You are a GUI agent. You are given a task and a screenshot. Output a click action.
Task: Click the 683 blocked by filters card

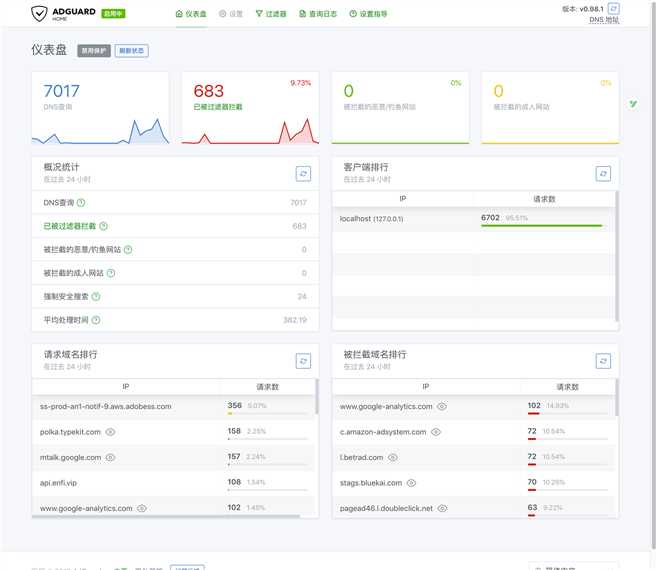pyautogui.click(x=250, y=108)
